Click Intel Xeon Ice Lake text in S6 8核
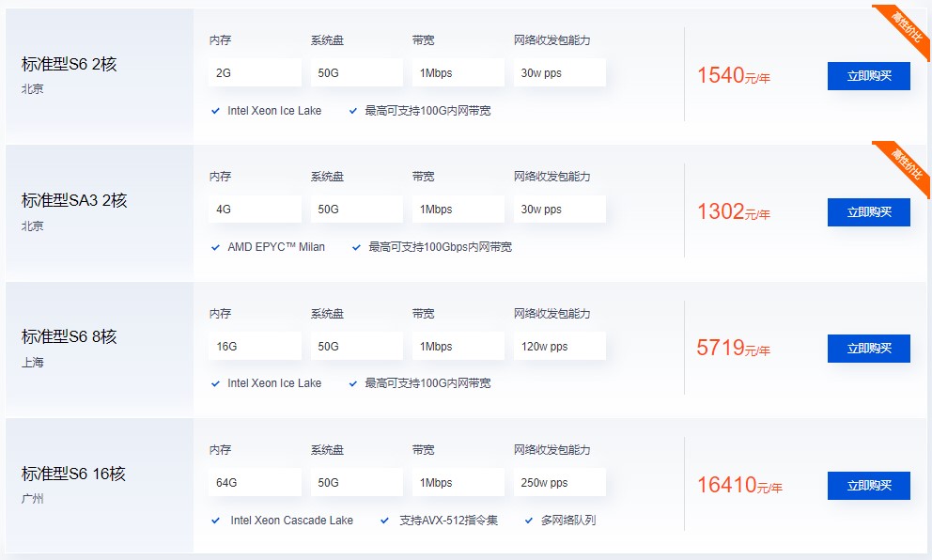Screen dimensions: 932x560 click(274, 383)
